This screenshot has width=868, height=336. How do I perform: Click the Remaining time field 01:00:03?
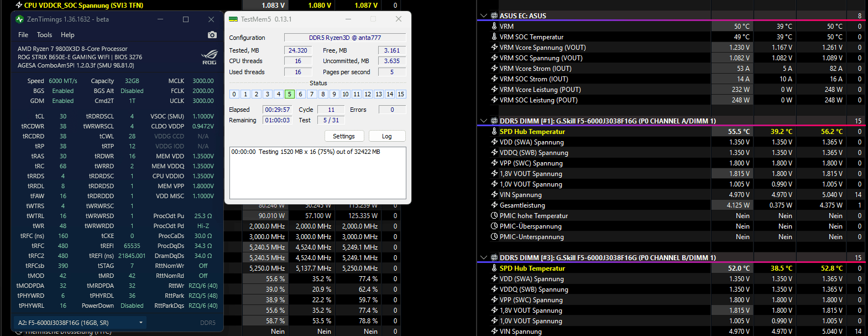(x=277, y=120)
